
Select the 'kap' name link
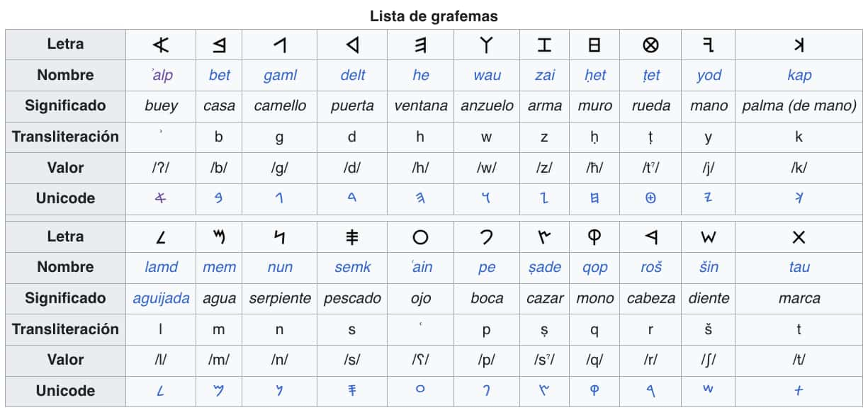tap(799, 75)
